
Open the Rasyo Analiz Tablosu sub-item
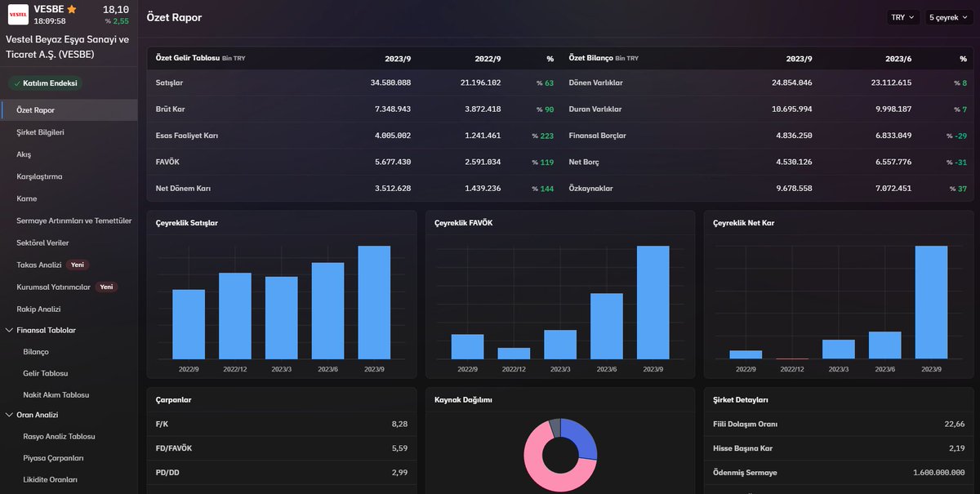coord(59,436)
